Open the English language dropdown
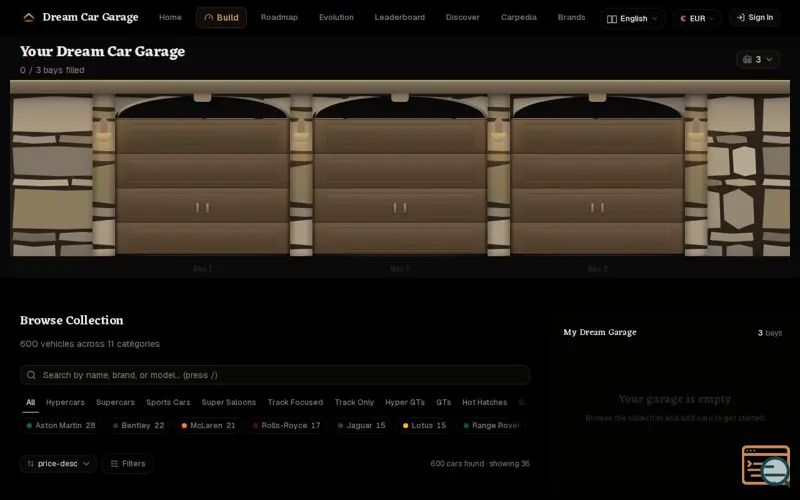The image size is (800, 500). click(x=632, y=18)
